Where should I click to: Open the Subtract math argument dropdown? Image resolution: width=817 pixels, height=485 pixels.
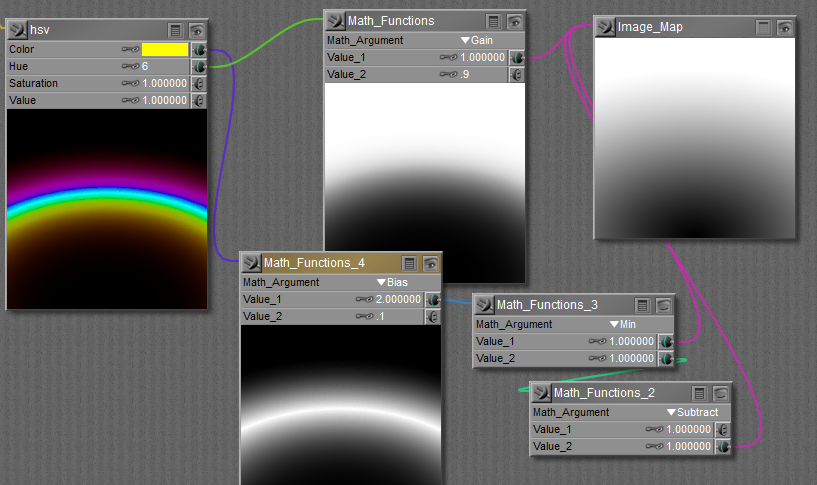(x=692, y=413)
